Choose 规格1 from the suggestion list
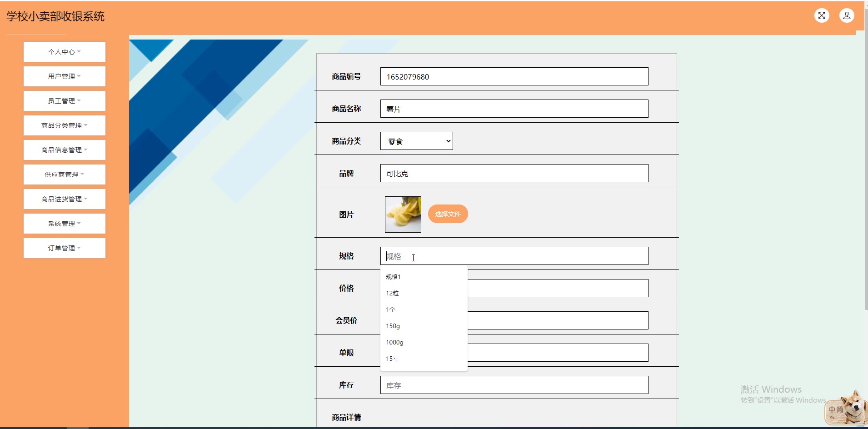 coord(424,277)
